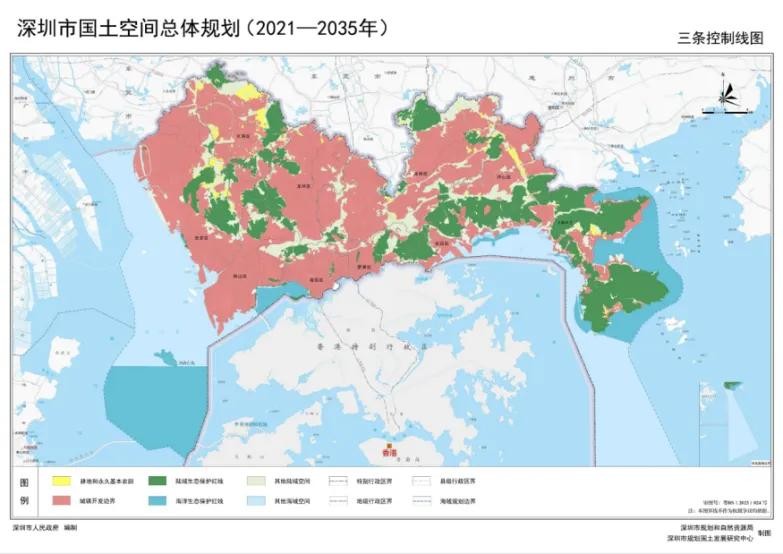Screen dimensions: 783x554
Task: Click the 三条控制线图 label at top right
Action: [x=720, y=38]
